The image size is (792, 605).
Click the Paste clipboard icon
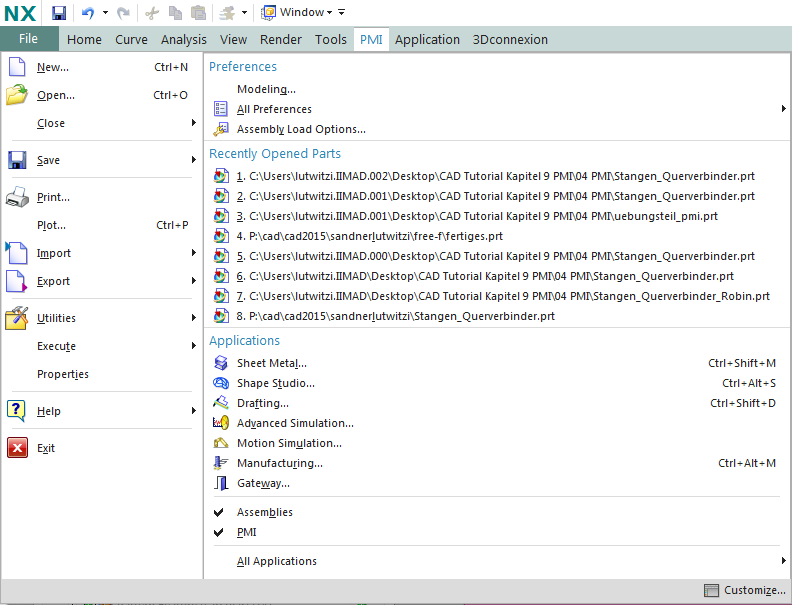(x=198, y=13)
